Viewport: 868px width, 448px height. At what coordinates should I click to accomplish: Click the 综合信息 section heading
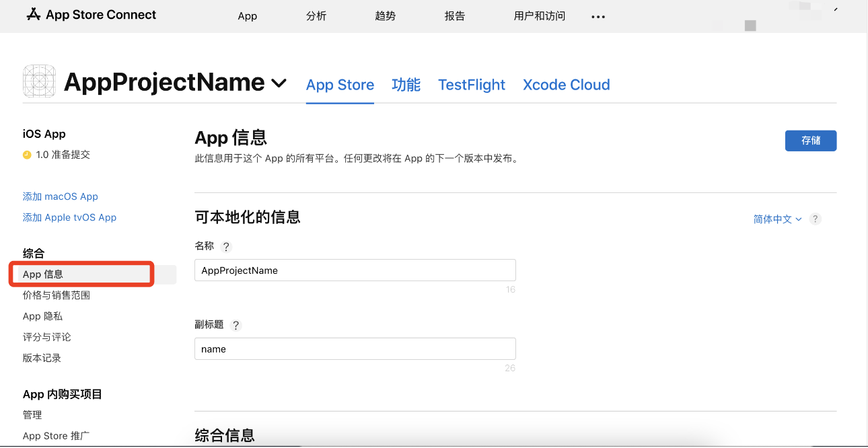pyautogui.click(x=225, y=435)
